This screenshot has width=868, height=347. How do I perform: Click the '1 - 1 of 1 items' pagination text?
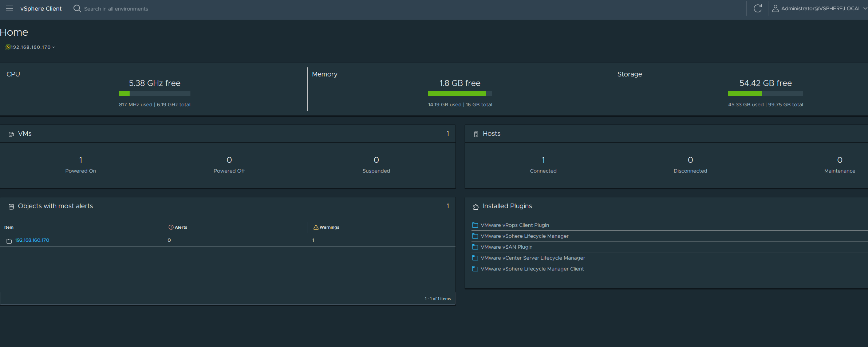(438, 299)
